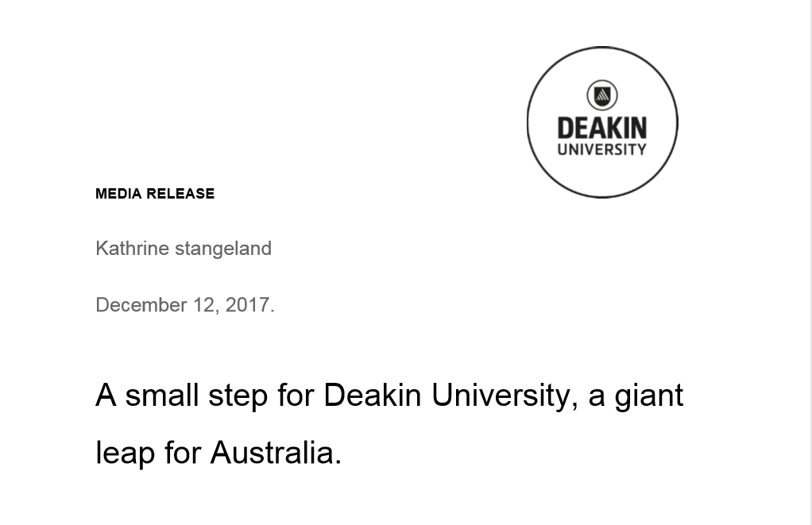
Task: Click the word 'small' in the headline
Action: (162, 395)
